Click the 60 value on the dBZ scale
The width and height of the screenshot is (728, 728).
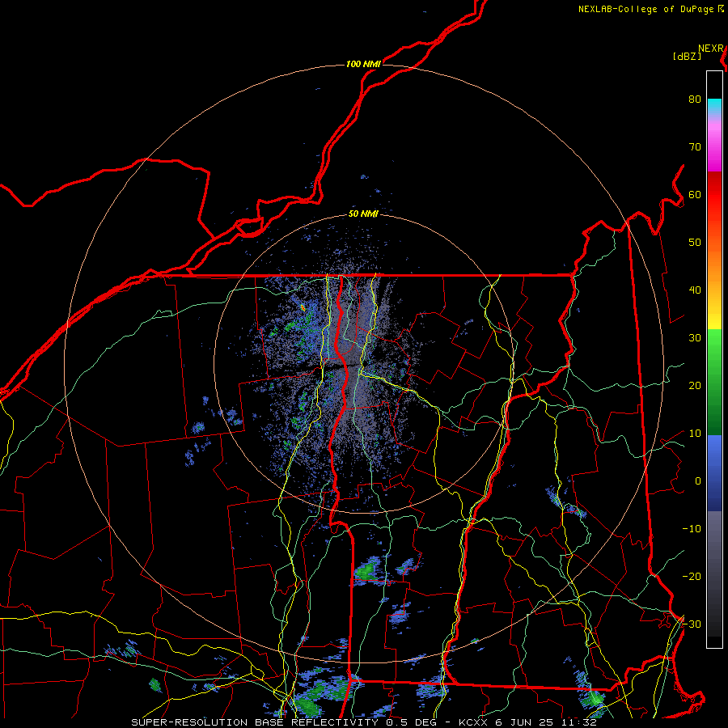point(695,195)
